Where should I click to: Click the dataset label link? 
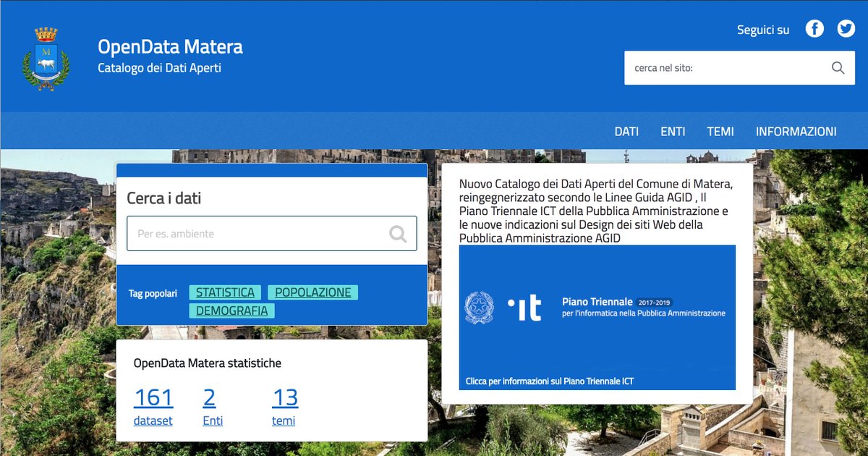tap(153, 421)
